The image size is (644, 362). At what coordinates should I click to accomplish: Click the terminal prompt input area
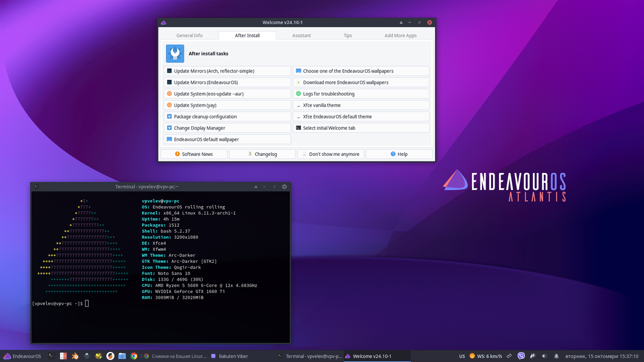tap(87, 304)
